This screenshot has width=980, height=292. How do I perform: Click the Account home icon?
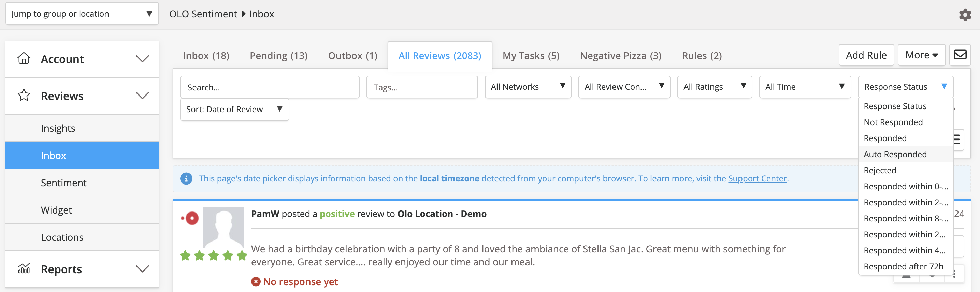[24, 58]
